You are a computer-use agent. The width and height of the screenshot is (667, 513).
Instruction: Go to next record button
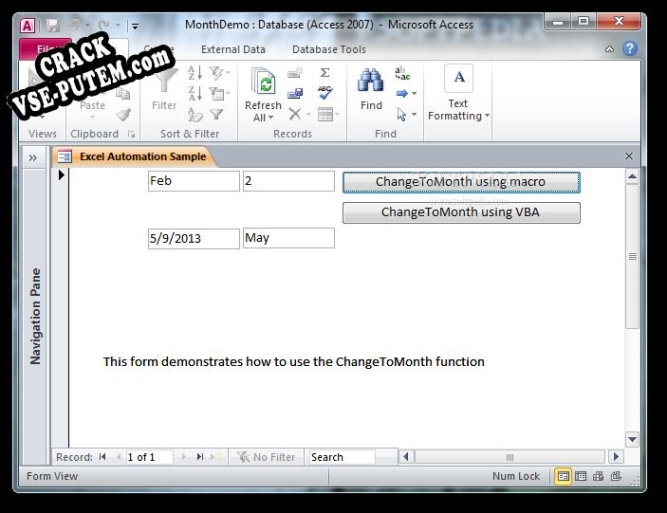point(183,457)
